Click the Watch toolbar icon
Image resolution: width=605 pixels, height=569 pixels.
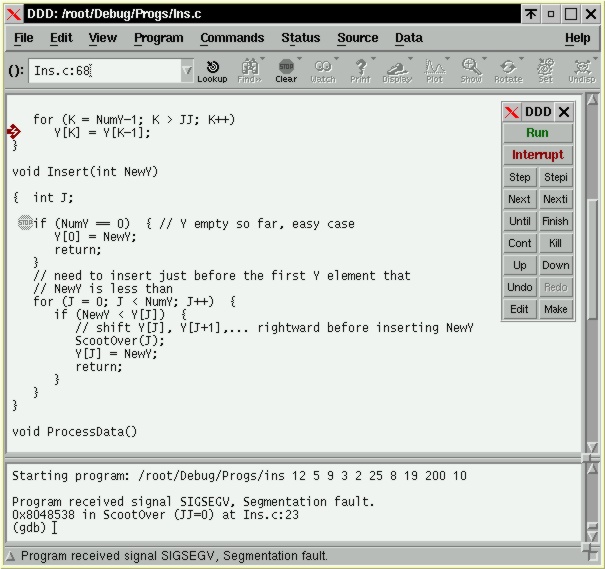[323, 70]
